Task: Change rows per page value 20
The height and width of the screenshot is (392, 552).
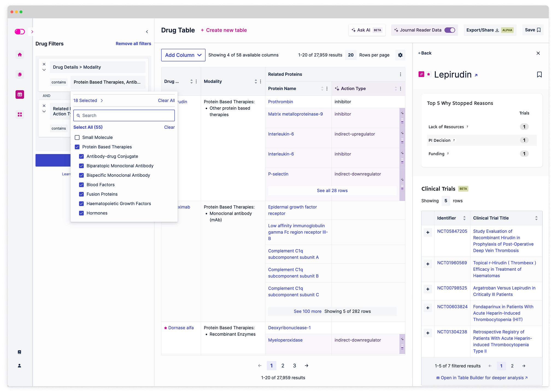Action: pyautogui.click(x=351, y=55)
